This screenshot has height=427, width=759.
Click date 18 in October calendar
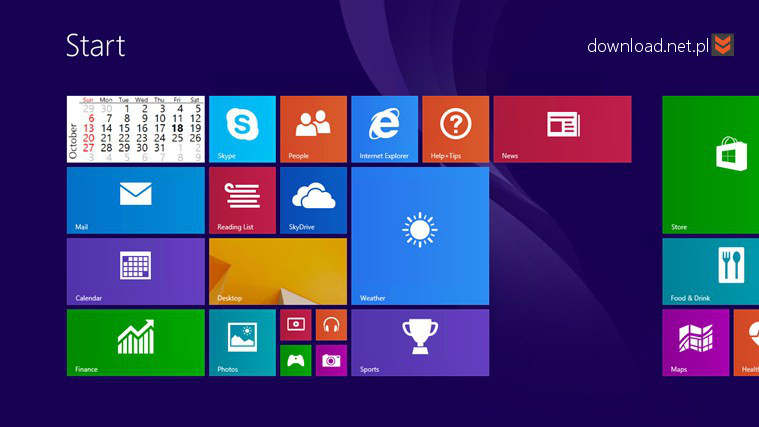click(178, 128)
